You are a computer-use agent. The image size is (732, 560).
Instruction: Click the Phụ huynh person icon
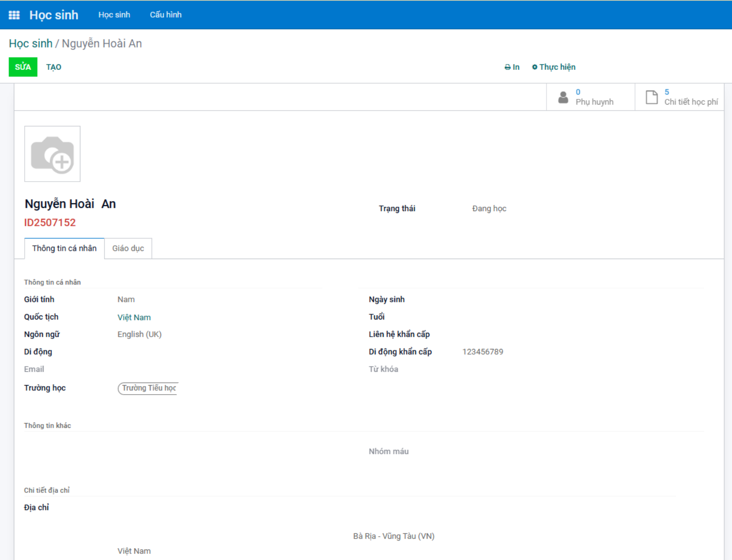[x=563, y=97]
